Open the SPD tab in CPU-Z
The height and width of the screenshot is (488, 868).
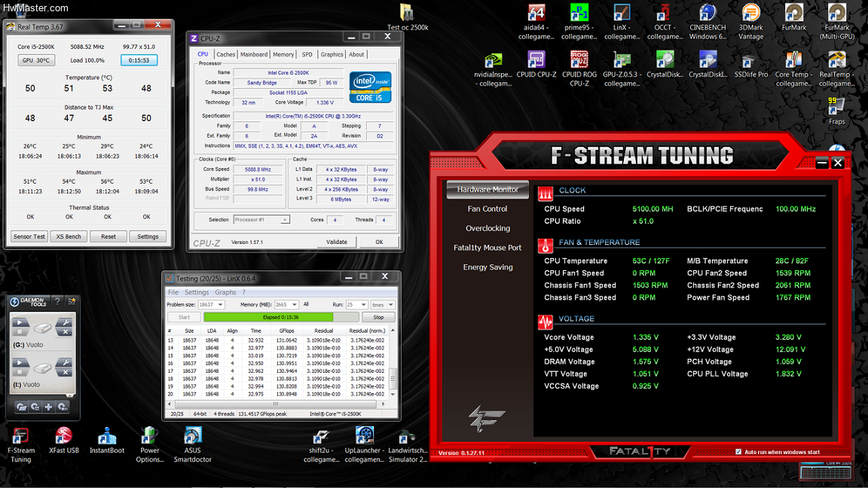(307, 54)
